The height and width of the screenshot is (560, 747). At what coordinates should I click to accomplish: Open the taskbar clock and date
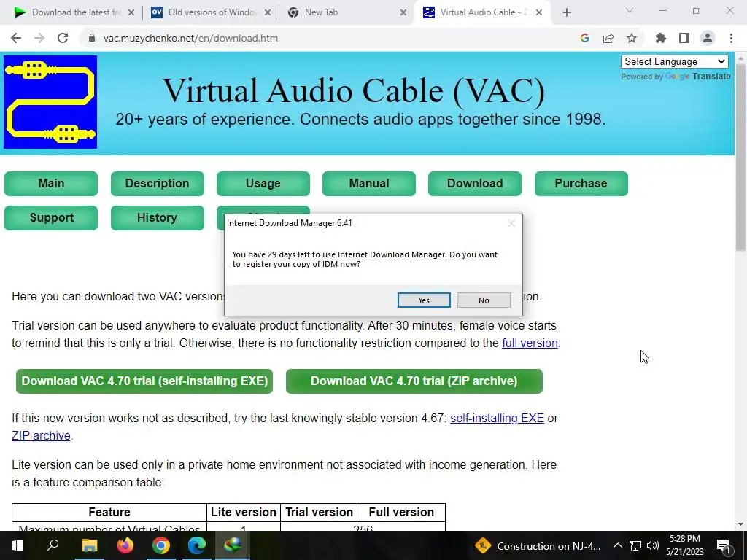[x=684, y=545]
